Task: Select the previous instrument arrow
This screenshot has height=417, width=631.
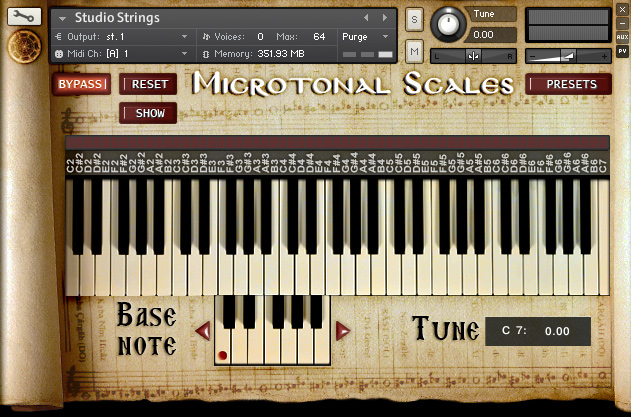Action: pyautogui.click(x=366, y=18)
